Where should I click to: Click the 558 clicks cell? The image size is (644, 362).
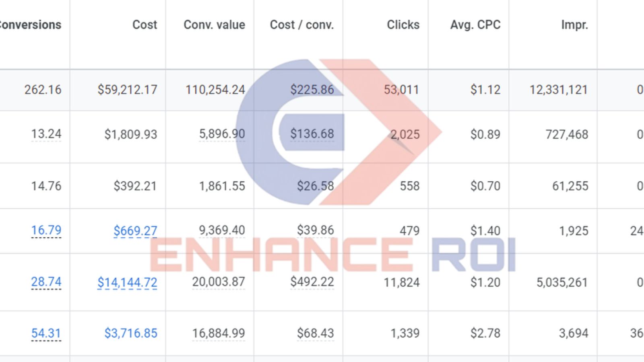409,186
